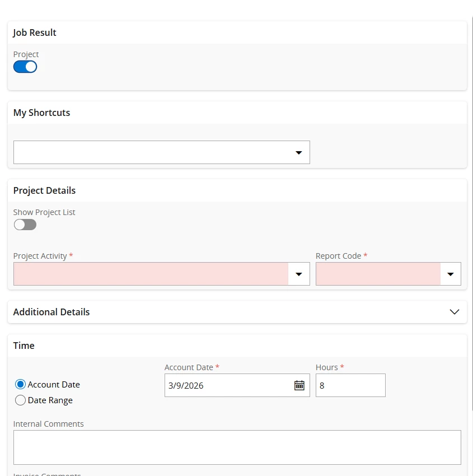The image size is (473, 476).
Task: Click the Hours input box
Action: pyautogui.click(x=350, y=385)
